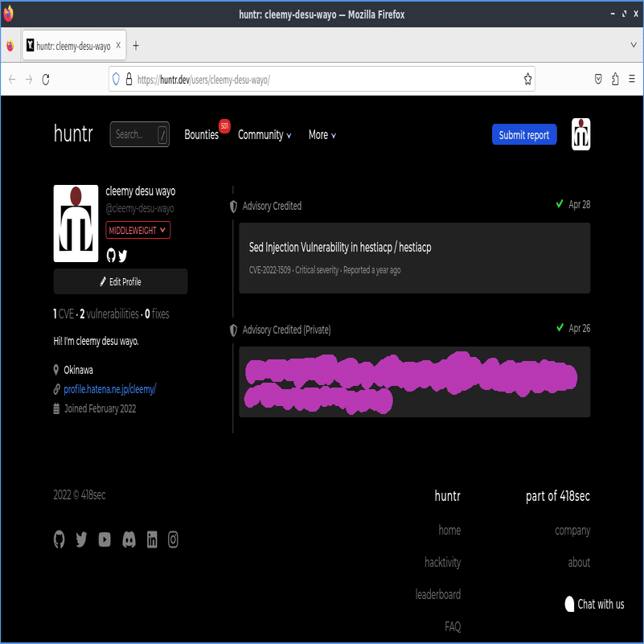Open a new tab with plus button

[136, 46]
